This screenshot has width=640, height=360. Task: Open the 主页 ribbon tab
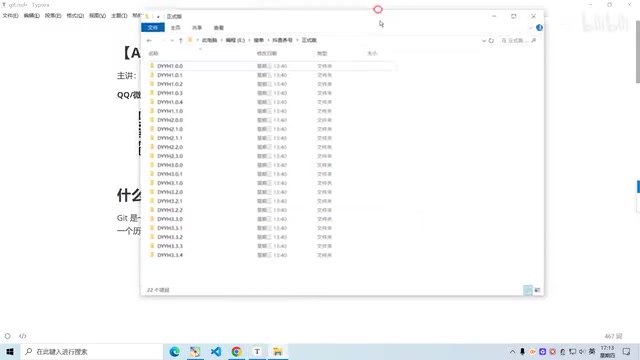click(x=176, y=28)
